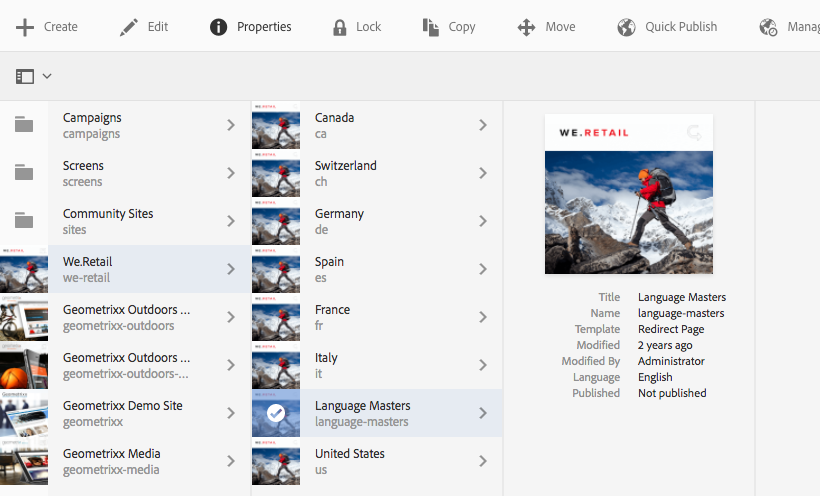The height and width of the screenshot is (496, 820).
Task: Open the Switzerland page item
Action: point(377,173)
